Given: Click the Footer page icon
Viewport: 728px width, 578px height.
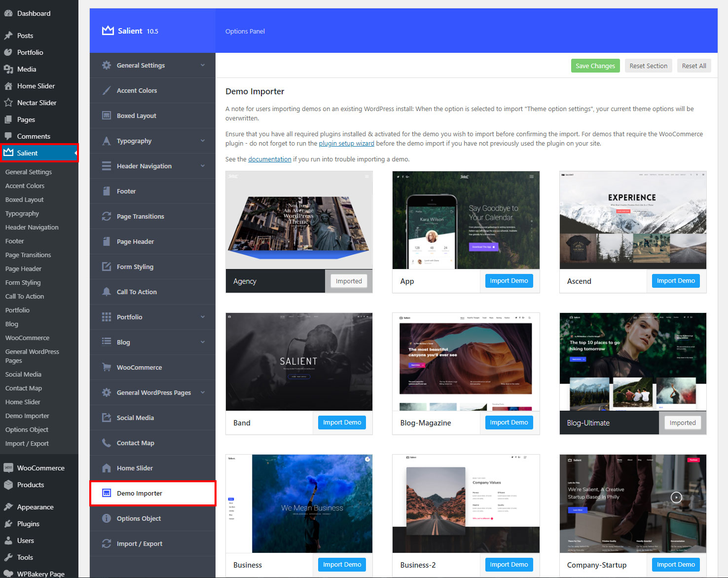Looking at the screenshot, I should tap(107, 191).
